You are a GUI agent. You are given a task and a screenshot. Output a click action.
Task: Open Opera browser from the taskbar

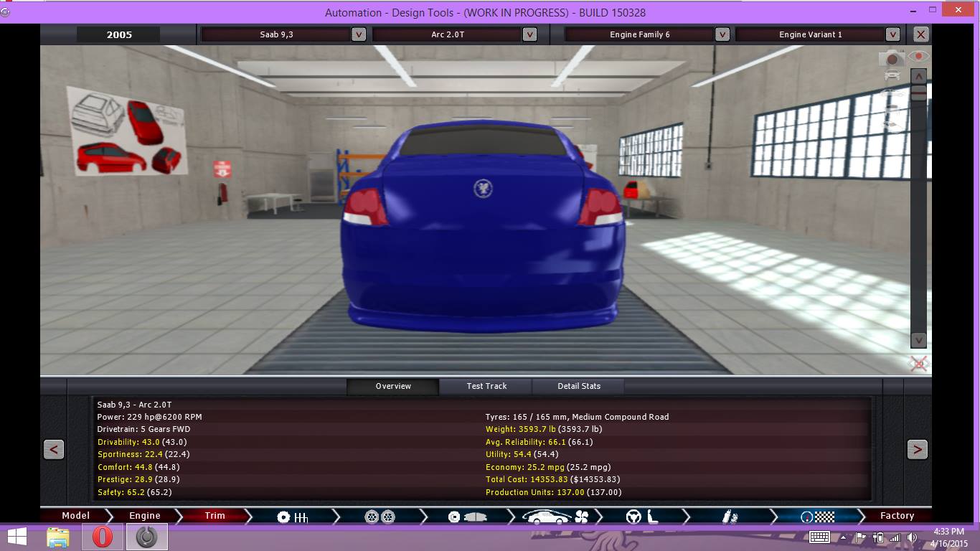[103, 537]
